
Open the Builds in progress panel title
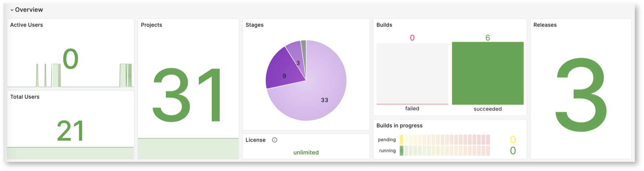coord(400,126)
